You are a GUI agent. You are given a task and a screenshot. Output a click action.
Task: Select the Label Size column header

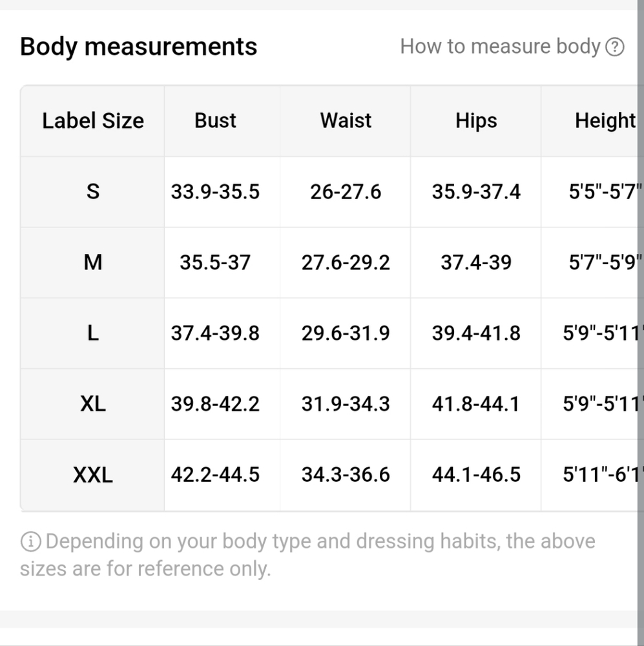[93, 121]
